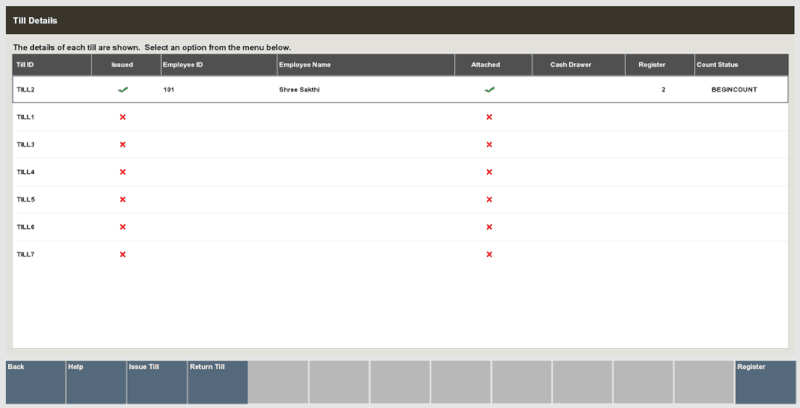Click the red Issued X for TILL6
This screenshot has height=408, width=800.
(x=122, y=227)
